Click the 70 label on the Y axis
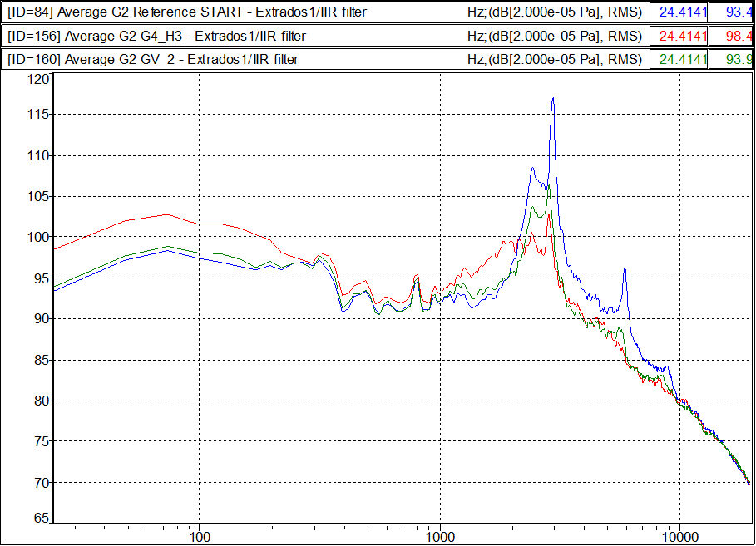This screenshot has height=546, width=756. [x=41, y=482]
